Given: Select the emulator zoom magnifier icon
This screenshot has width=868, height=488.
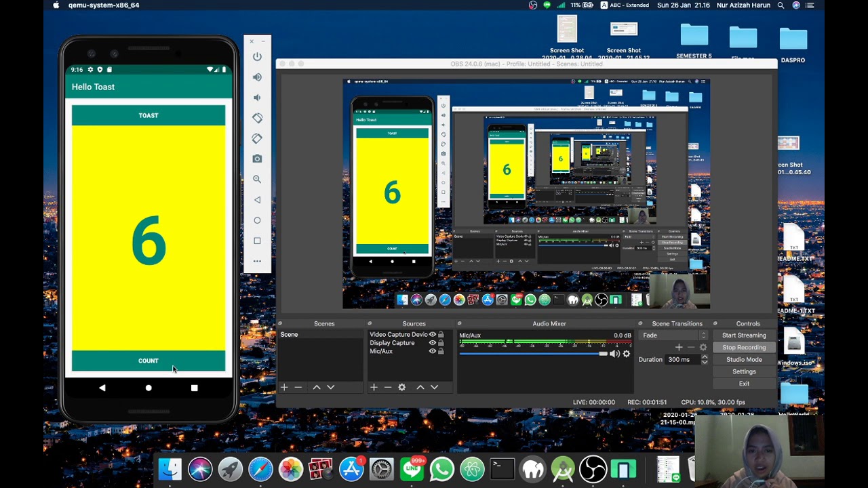Looking at the screenshot, I should point(257,179).
